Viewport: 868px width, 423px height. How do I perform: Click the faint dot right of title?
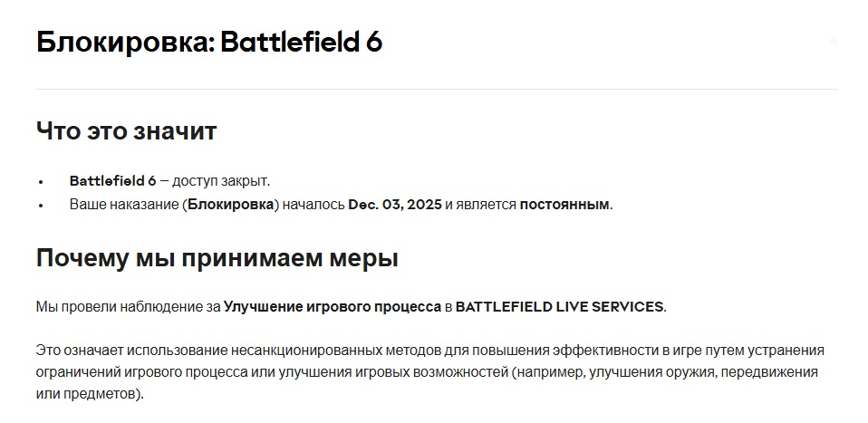click(834, 42)
